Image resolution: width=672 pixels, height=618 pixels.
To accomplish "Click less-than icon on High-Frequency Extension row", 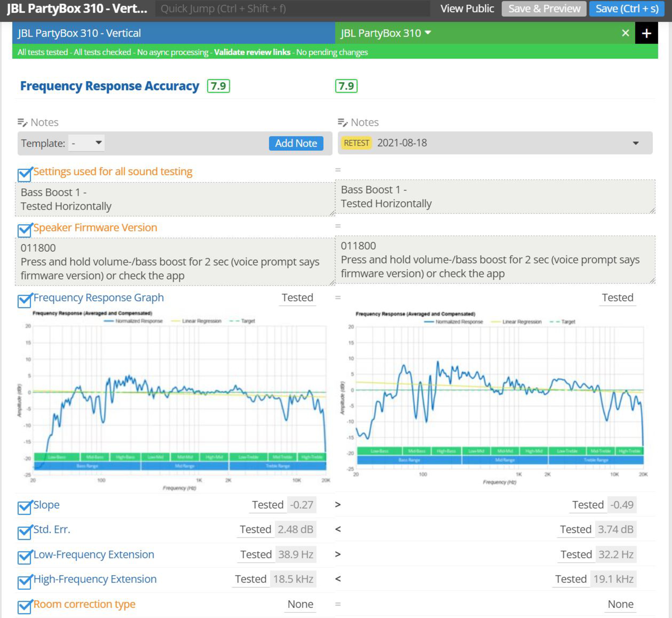I will pyautogui.click(x=338, y=579).
